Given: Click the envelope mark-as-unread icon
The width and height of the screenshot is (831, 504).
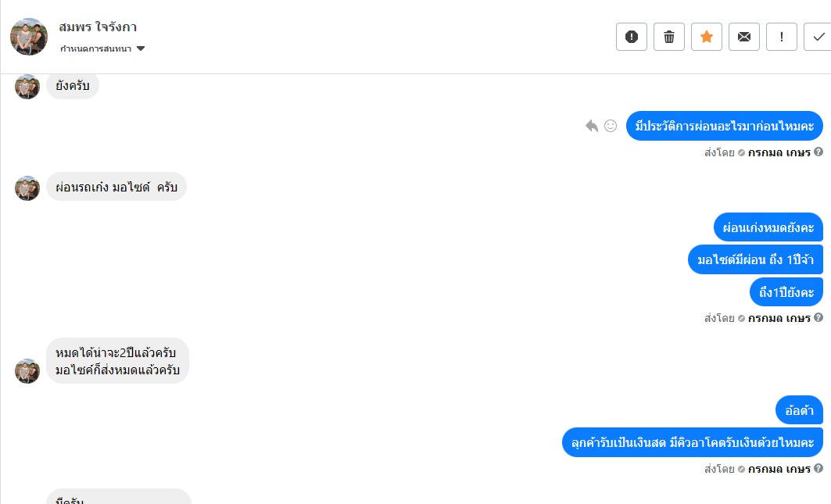Looking at the screenshot, I should tap(744, 37).
